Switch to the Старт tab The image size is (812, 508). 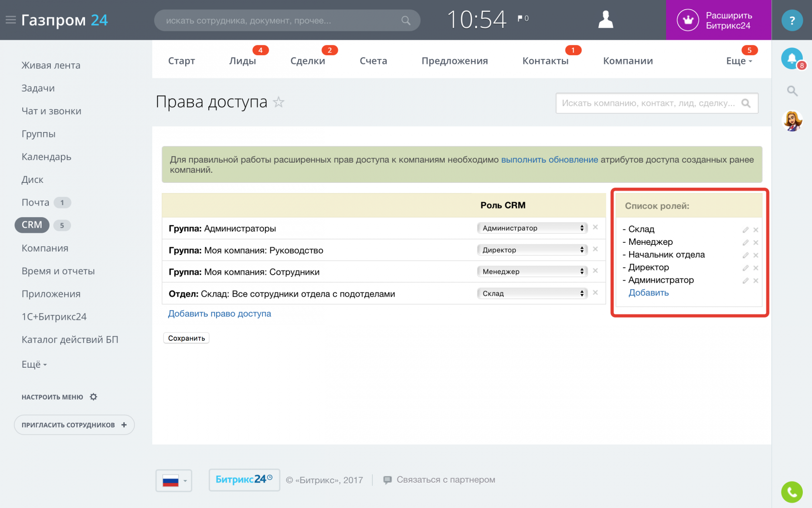pos(182,61)
